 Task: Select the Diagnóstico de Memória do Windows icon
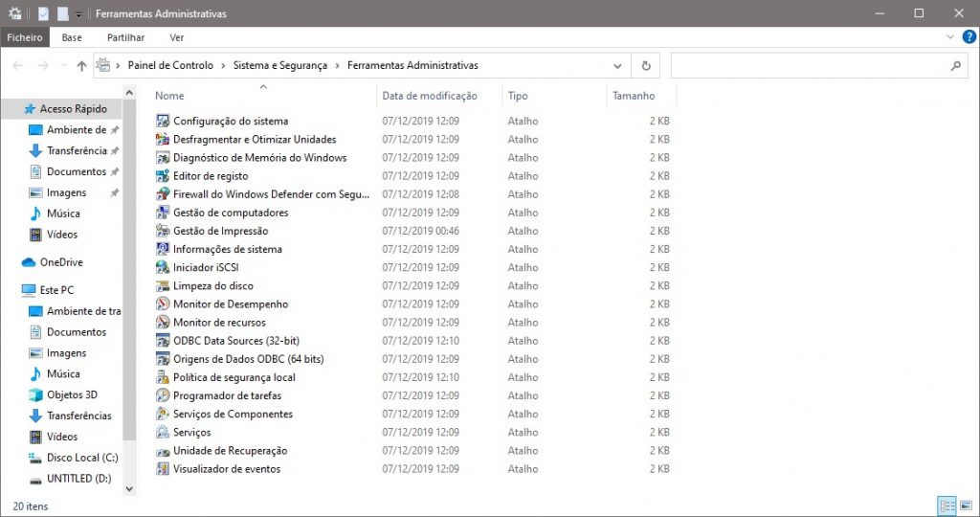point(163,158)
